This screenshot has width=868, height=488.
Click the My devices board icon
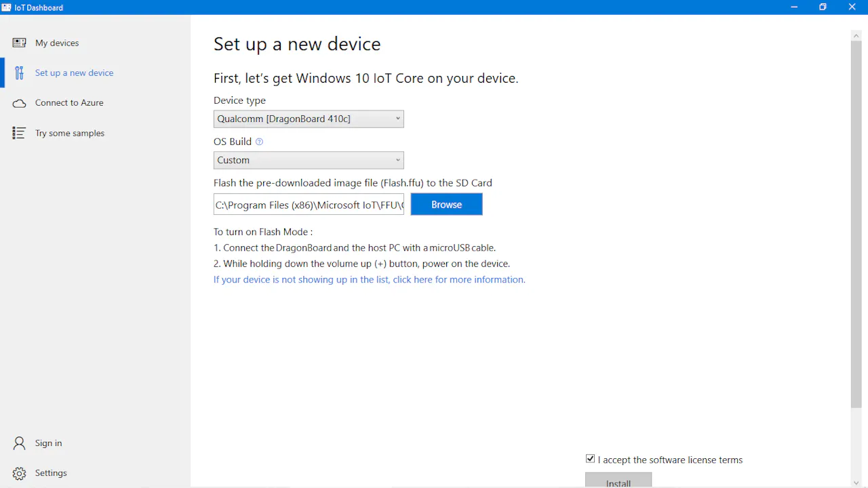pyautogui.click(x=19, y=43)
